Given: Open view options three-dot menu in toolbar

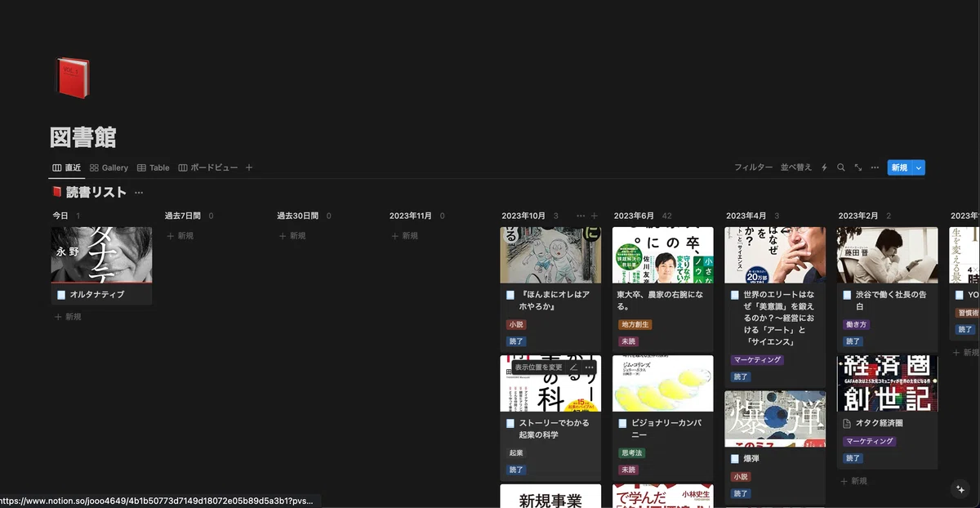Looking at the screenshot, I should [x=875, y=167].
